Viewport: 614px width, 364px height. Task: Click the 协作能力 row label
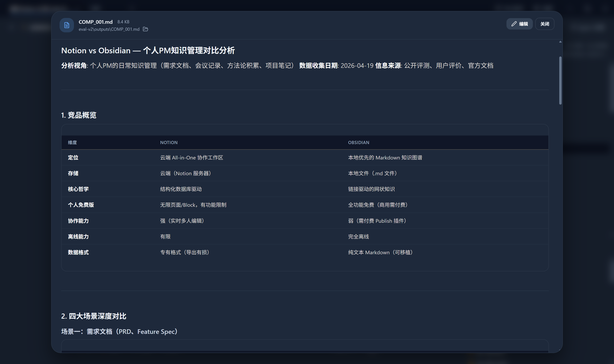click(x=78, y=221)
